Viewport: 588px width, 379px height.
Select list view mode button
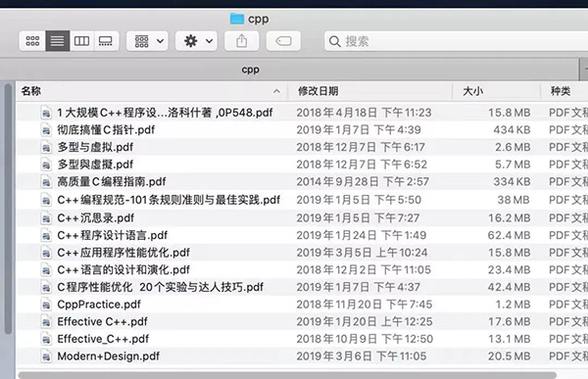pyautogui.click(x=58, y=41)
